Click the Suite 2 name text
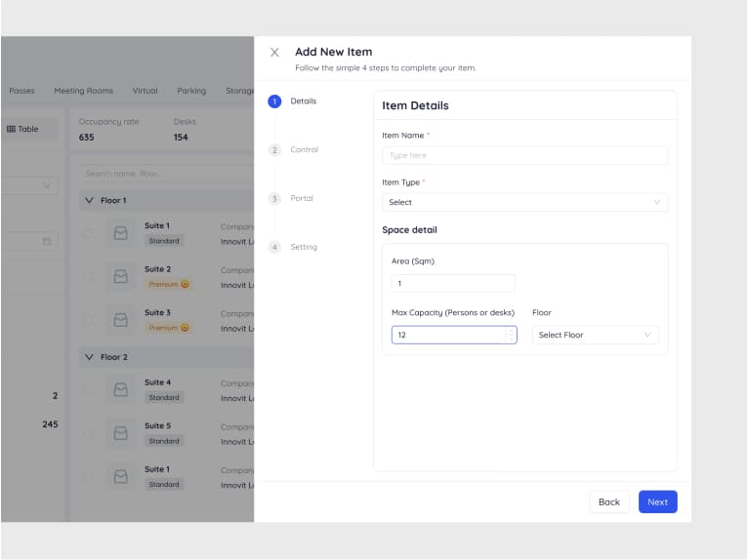747x560 pixels. pyautogui.click(x=157, y=269)
